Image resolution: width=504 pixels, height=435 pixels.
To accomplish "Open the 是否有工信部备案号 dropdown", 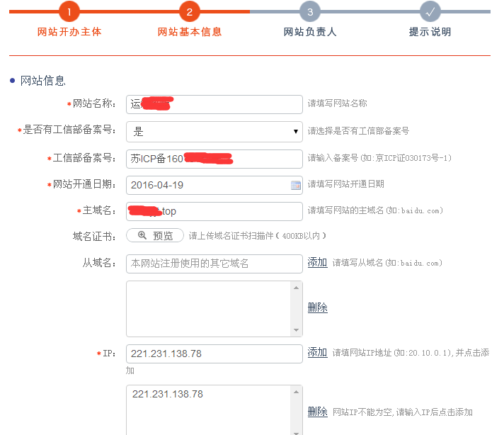I will click(x=214, y=132).
